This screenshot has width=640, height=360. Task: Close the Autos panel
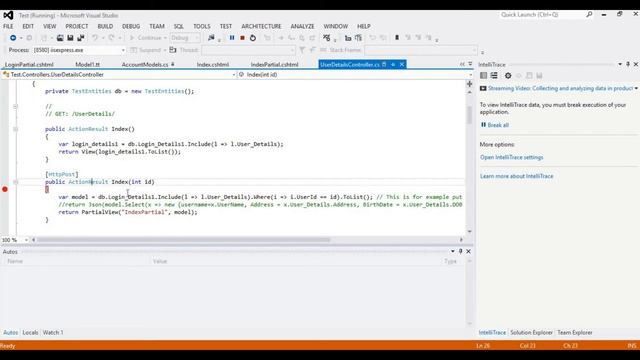pyautogui.click(x=469, y=251)
